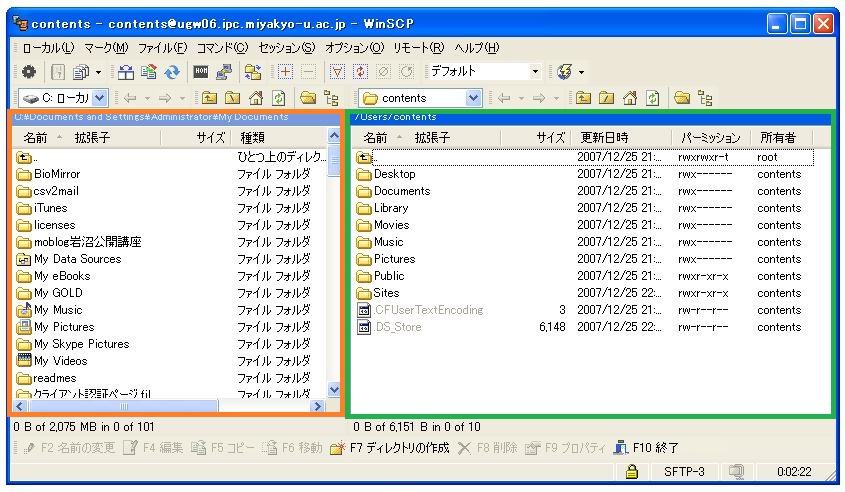Click the red arrows invert selection icon

(x=360, y=71)
